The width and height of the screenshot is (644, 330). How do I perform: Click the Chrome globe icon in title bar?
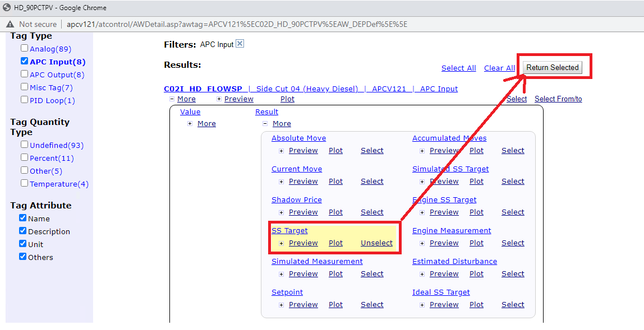coord(7,8)
